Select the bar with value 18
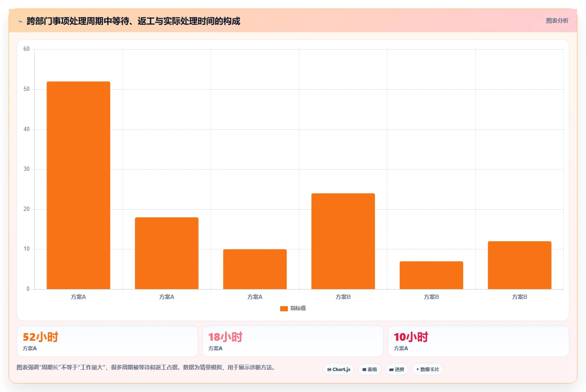 pyautogui.click(x=167, y=253)
